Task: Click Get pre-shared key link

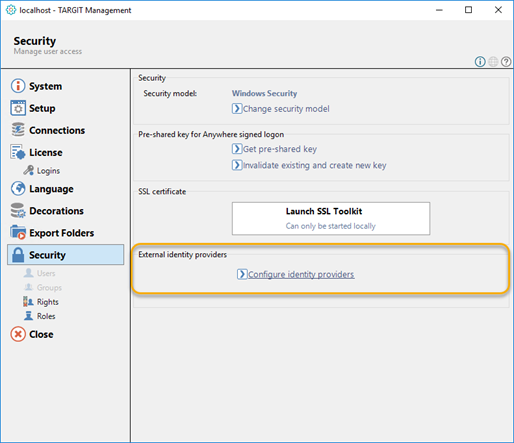Action: click(x=274, y=149)
